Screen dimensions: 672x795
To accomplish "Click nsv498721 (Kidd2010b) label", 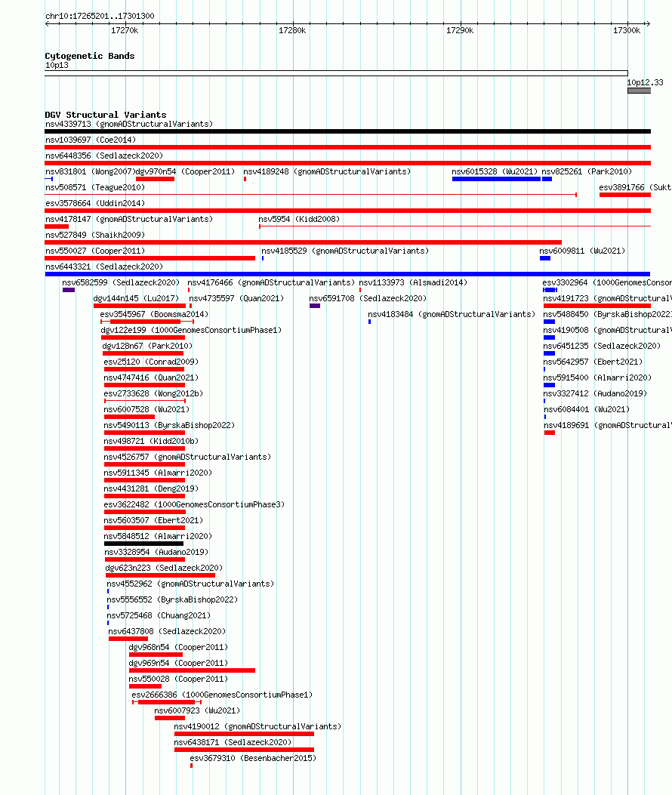I will [x=151, y=441].
